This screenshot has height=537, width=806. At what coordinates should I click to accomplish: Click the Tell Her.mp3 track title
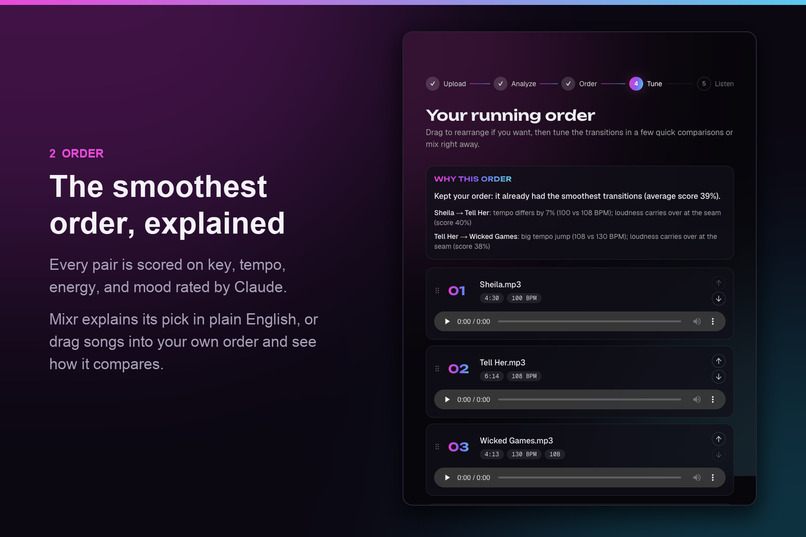pyautogui.click(x=502, y=363)
